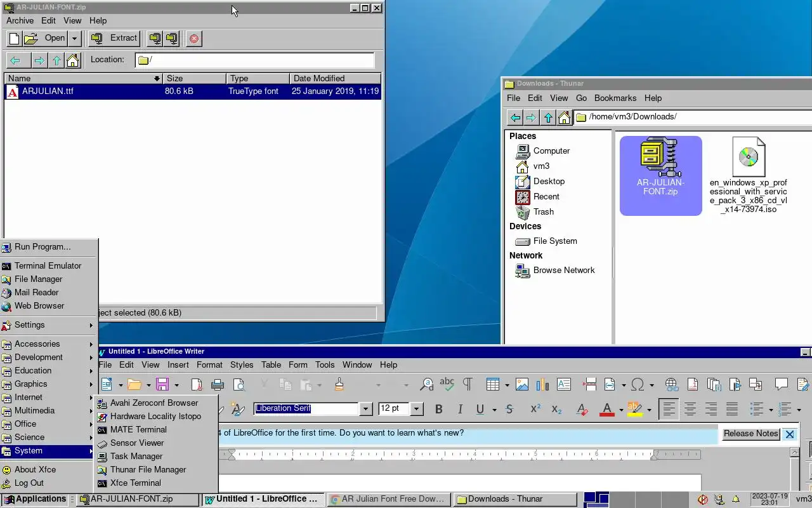
Task: Open the font color palette dropdown arrow
Action: (x=621, y=410)
